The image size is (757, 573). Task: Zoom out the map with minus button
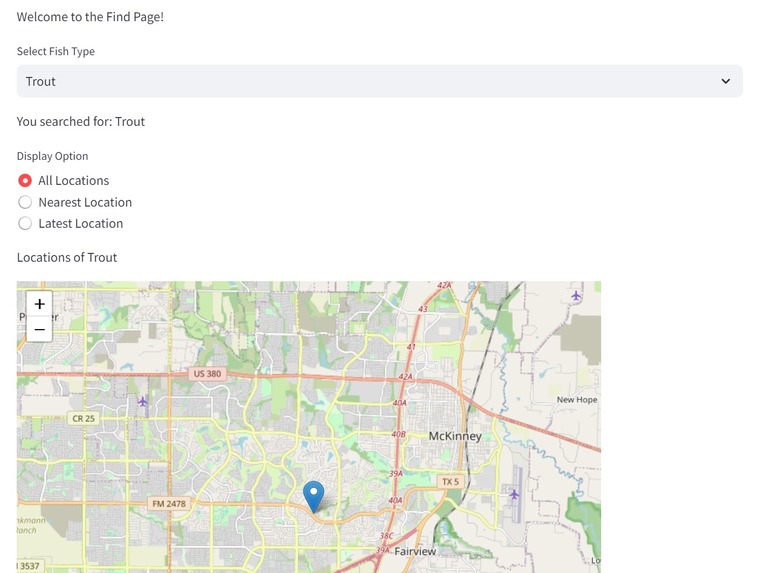40,329
